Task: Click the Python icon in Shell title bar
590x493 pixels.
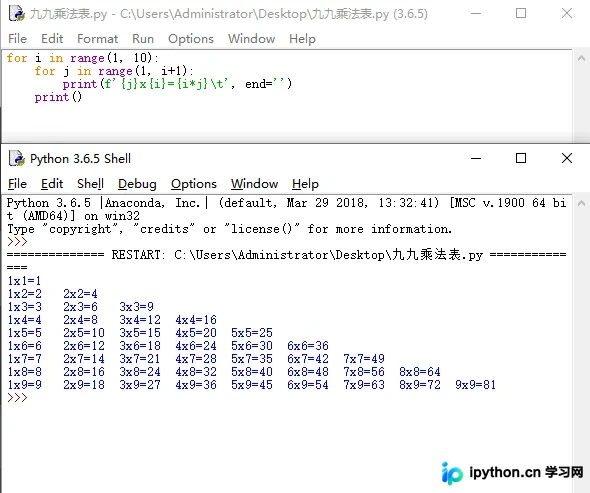Action: click(x=17, y=158)
